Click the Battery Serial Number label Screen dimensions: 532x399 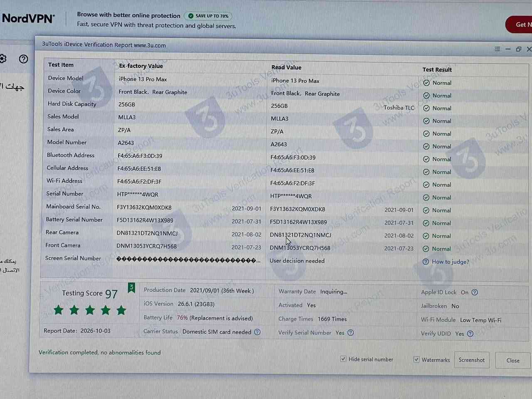pyautogui.click(x=74, y=219)
